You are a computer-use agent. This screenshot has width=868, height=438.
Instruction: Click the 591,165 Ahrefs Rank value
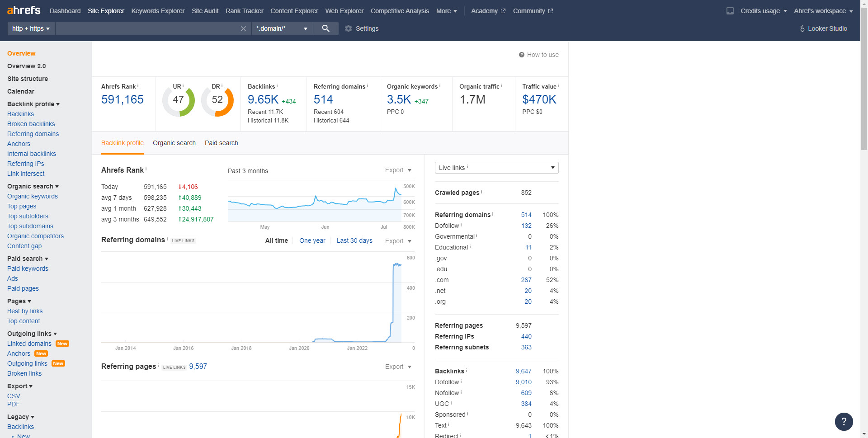coord(122,99)
